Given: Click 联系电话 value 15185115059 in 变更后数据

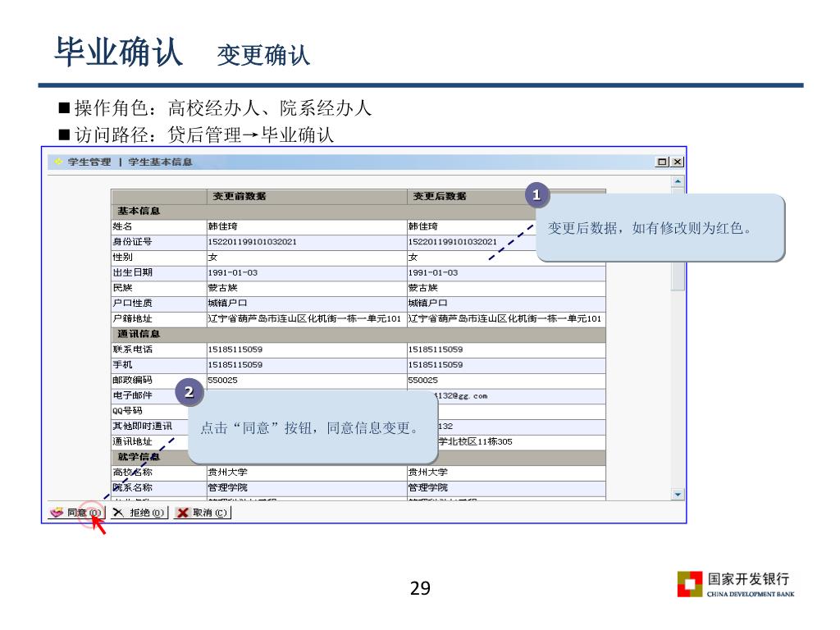Looking at the screenshot, I should [x=436, y=349].
